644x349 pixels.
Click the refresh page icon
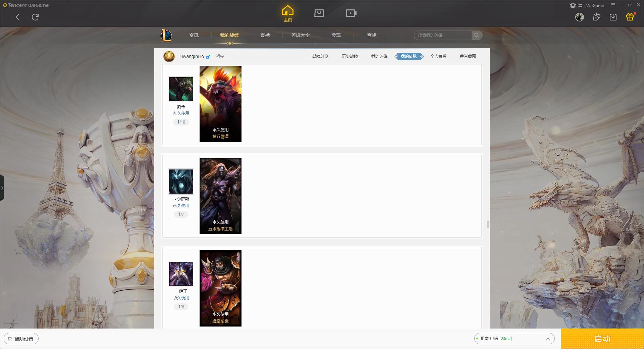[x=35, y=17]
